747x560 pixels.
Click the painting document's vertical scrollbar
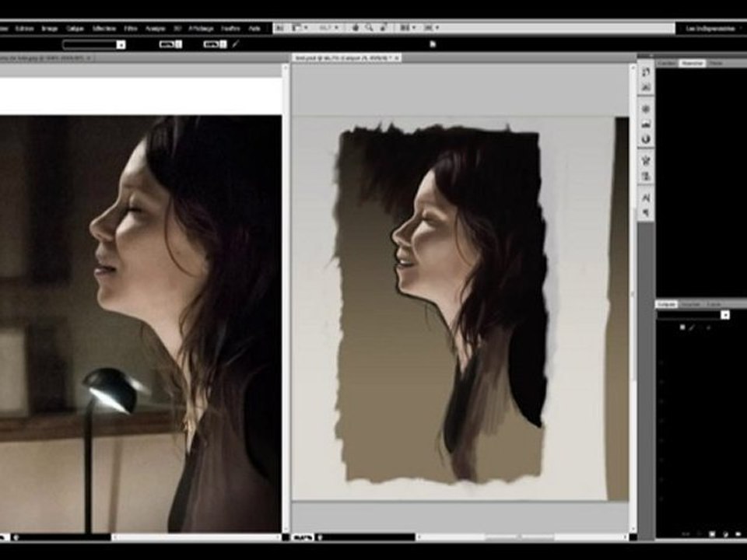pos(633,298)
